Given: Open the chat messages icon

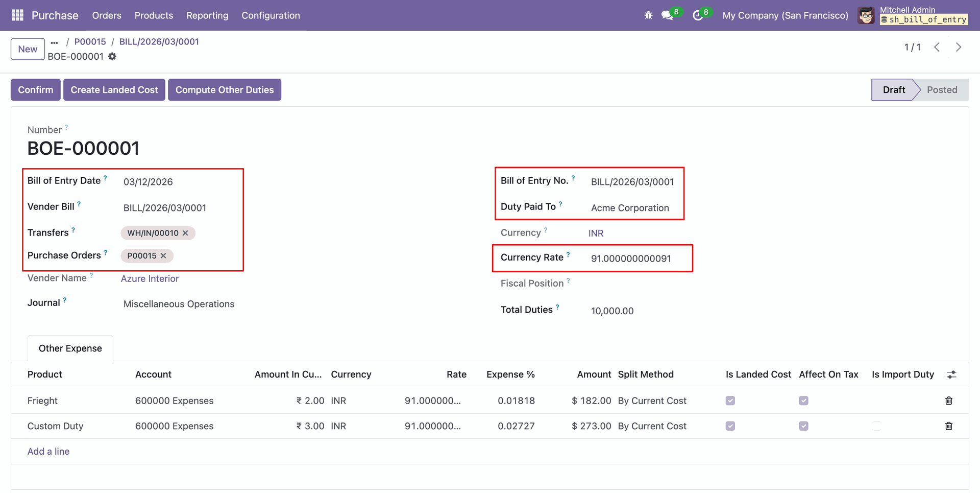Looking at the screenshot, I should (x=667, y=15).
